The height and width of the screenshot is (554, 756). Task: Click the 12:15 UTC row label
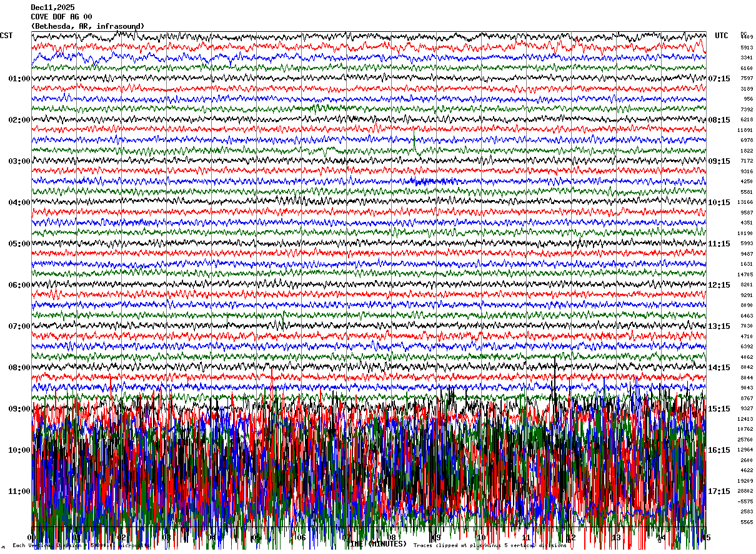[719, 285]
